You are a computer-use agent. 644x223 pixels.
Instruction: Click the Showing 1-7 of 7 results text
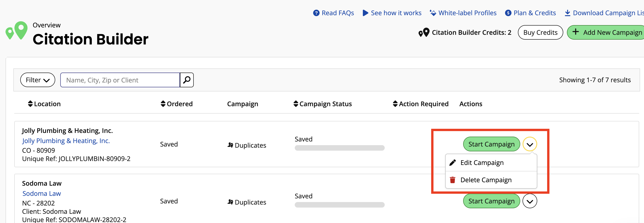(595, 80)
